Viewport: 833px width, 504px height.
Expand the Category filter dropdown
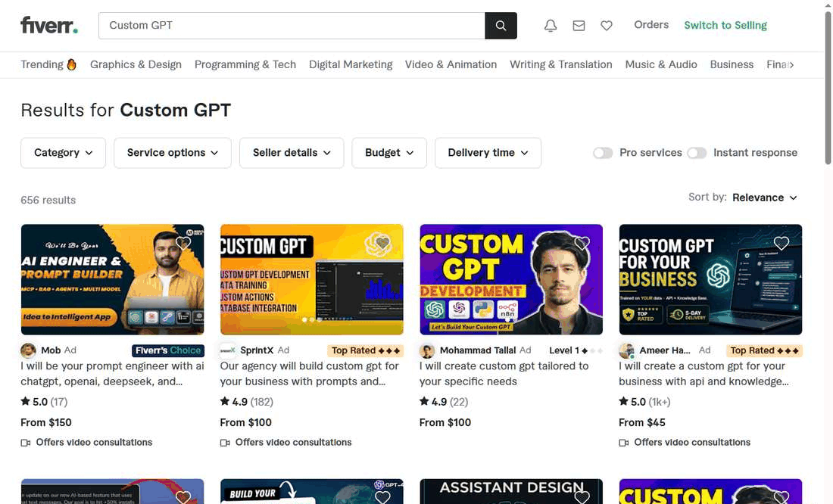[63, 153]
